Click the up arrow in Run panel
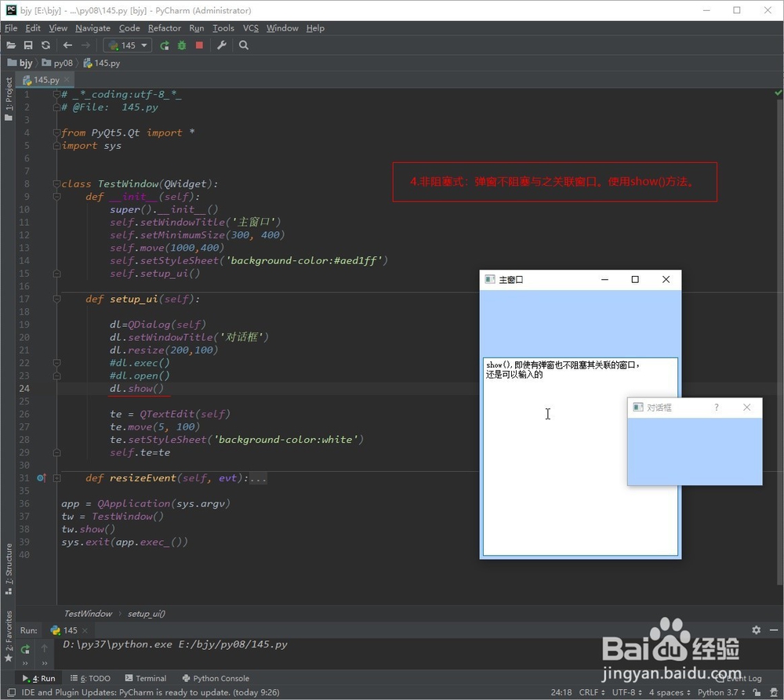The width and height of the screenshot is (784, 700). coord(45,648)
